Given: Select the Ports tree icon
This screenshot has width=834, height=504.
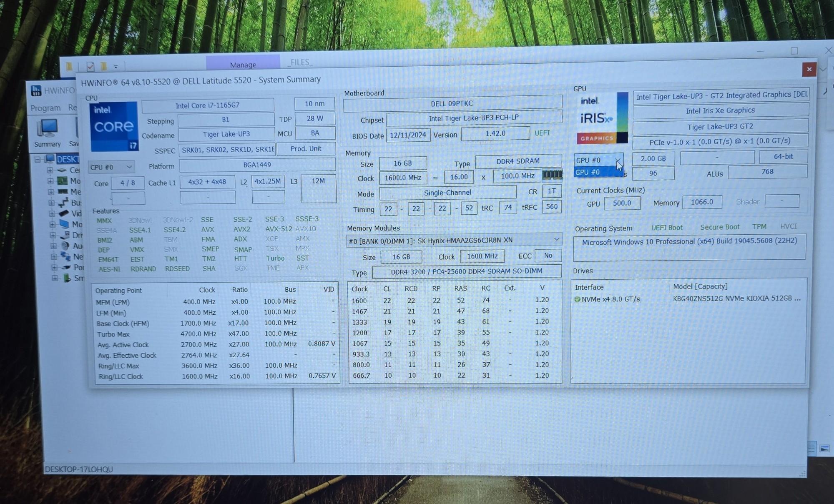Looking at the screenshot, I should coord(66,267).
